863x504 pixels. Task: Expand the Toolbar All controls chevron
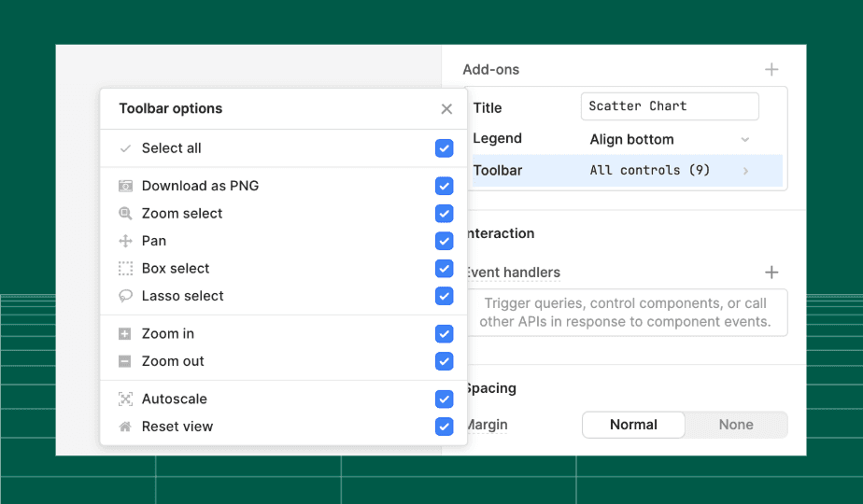(x=745, y=171)
